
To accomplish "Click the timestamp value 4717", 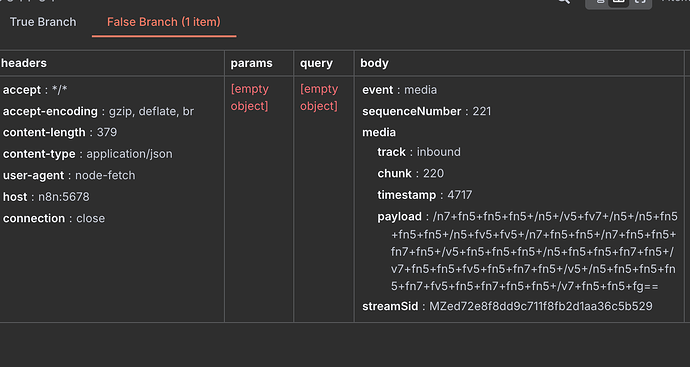I will (x=459, y=195).
